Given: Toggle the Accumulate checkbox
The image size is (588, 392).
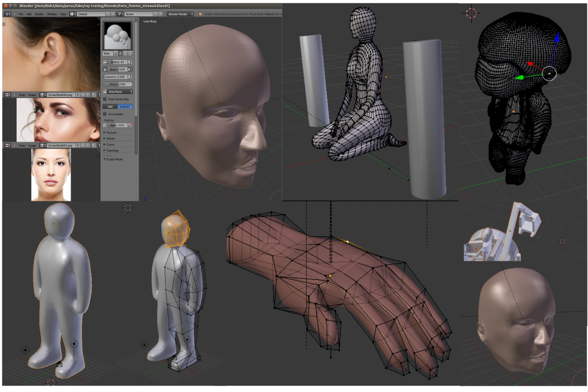Looking at the screenshot, I should pyautogui.click(x=105, y=114).
